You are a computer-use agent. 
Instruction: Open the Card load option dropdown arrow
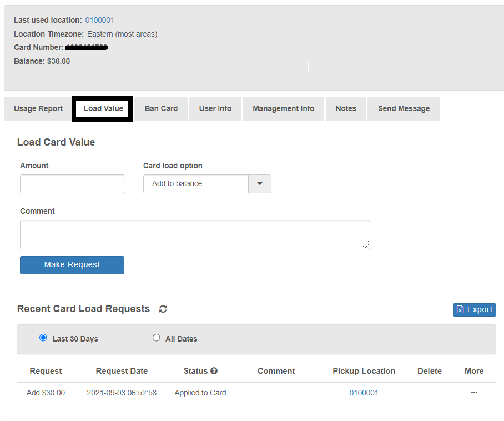pos(259,184)
